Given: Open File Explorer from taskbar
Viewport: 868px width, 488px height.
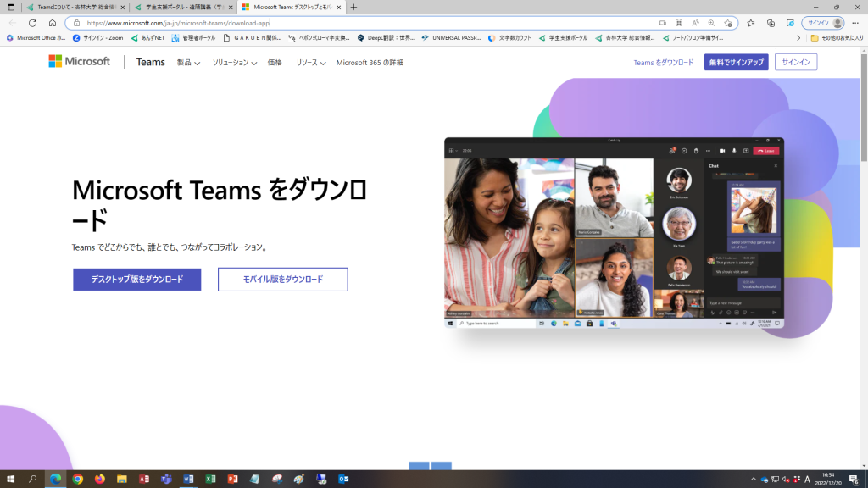Looking at the screenshot, I should click(x=122, y=480).
